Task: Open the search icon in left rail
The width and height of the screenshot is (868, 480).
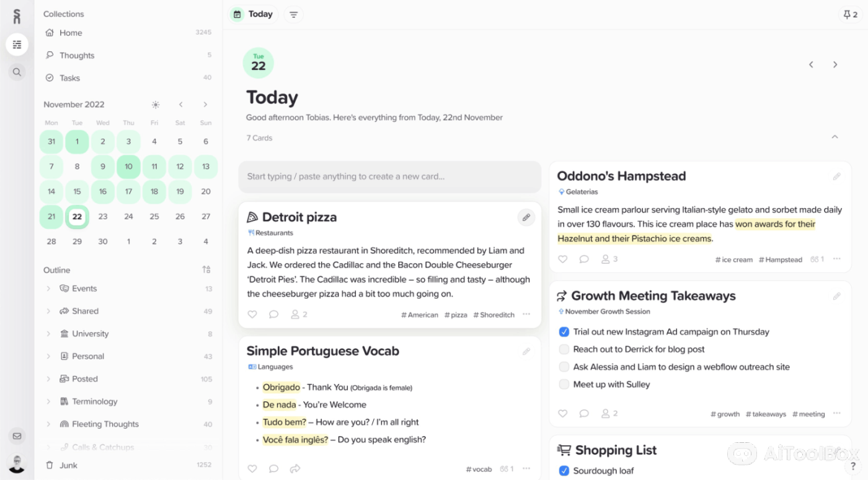Action: 17,72
